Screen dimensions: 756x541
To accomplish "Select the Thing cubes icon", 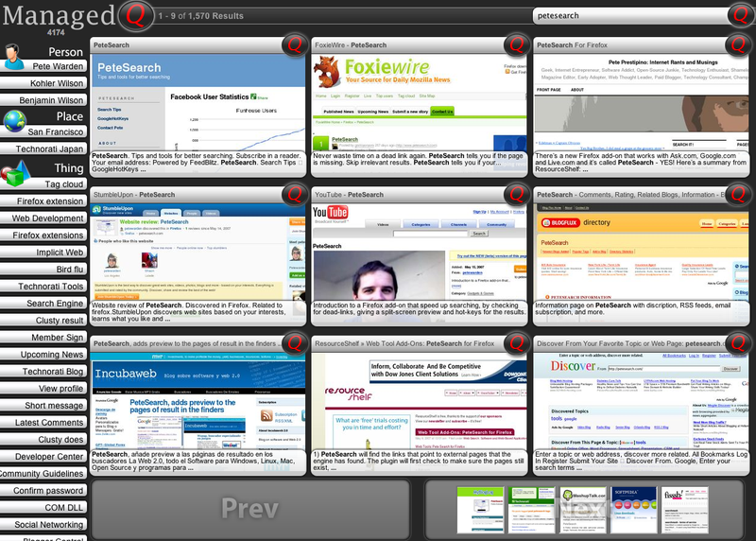I will click(15, 174).
